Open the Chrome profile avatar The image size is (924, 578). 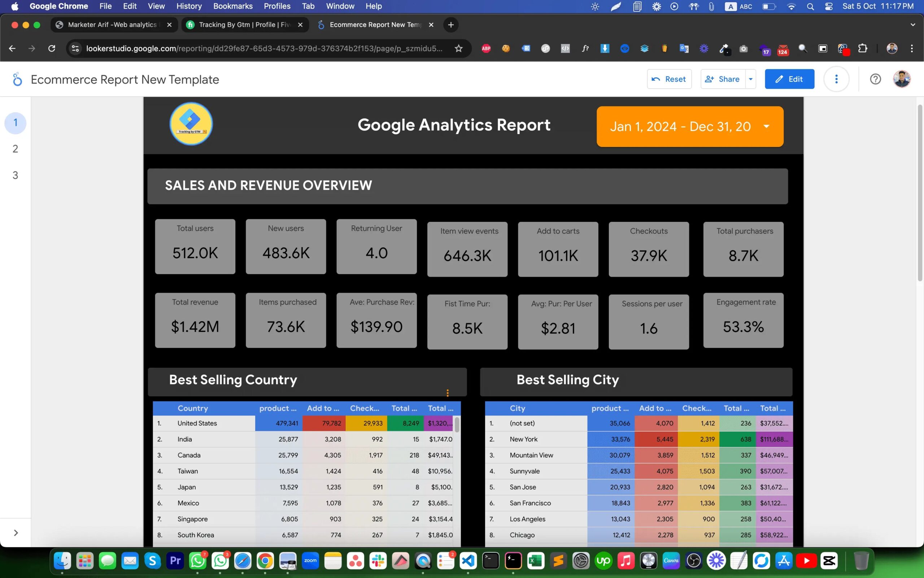[x=892, y=48]
